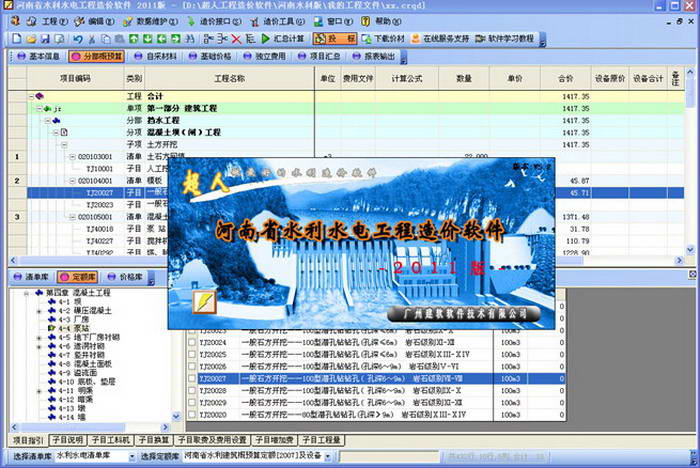Click the lightning bolt icon on splash screen
Image resolution: width=700 pixels, height=468 pixels.
pos(204,302)
